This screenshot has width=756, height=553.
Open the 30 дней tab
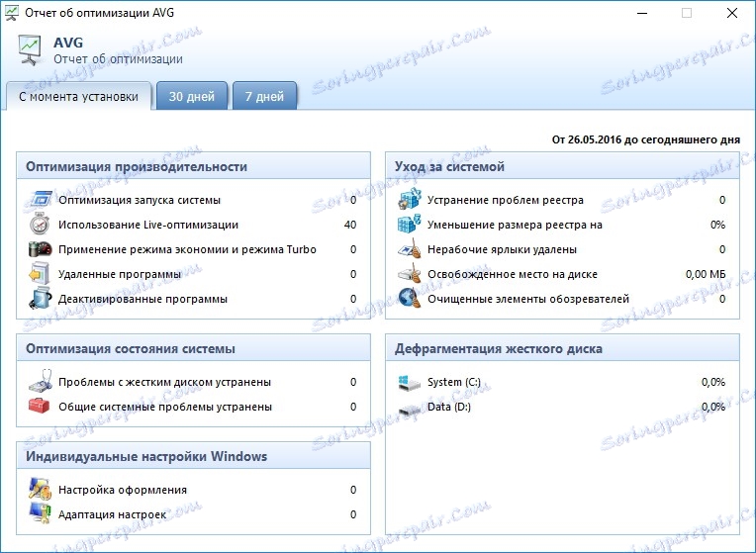[x=192, y=96]
